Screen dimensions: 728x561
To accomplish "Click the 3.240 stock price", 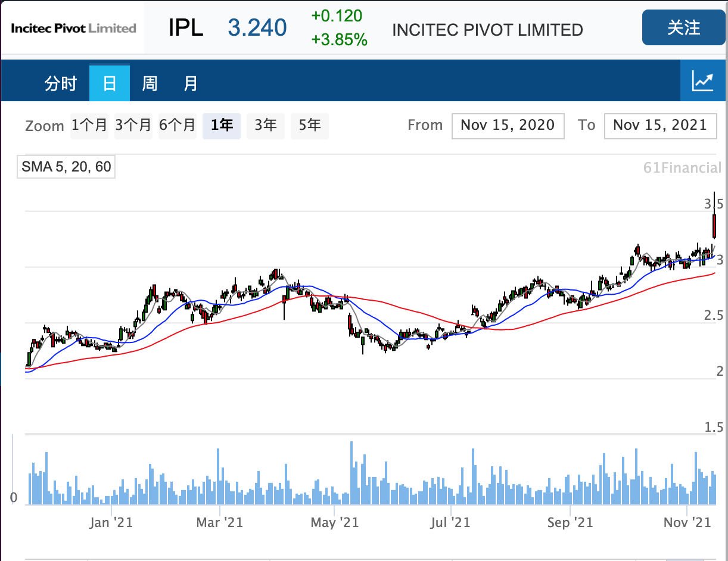I will tap(257, 28).
